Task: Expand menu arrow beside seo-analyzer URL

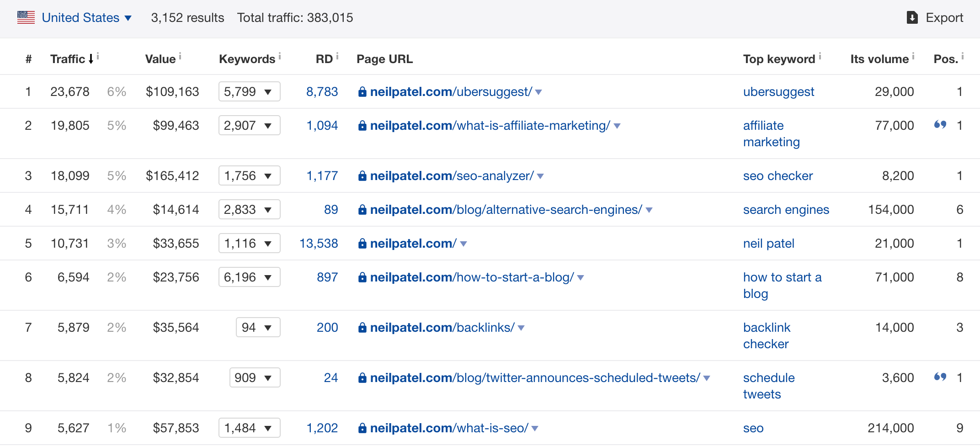Action: [x=540, y=176]
